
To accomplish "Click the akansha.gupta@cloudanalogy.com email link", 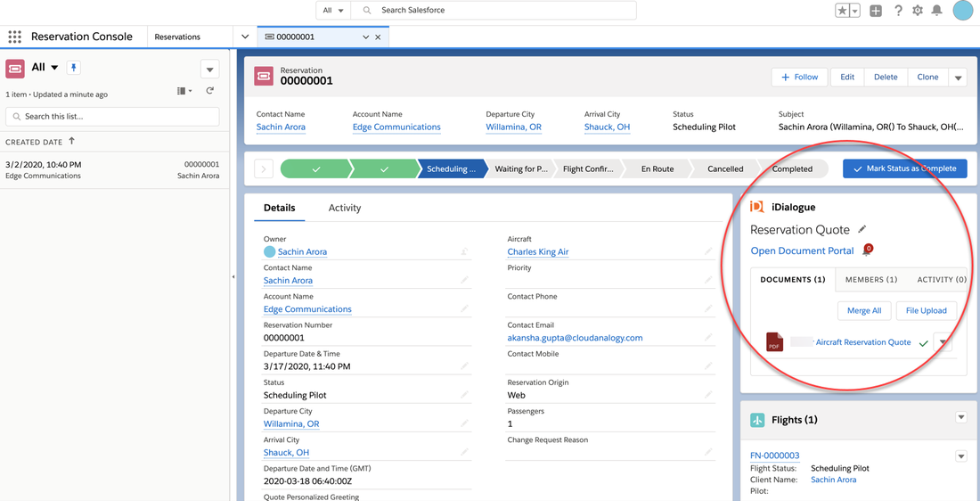I will pyautogui.click(x=575, y=338).
